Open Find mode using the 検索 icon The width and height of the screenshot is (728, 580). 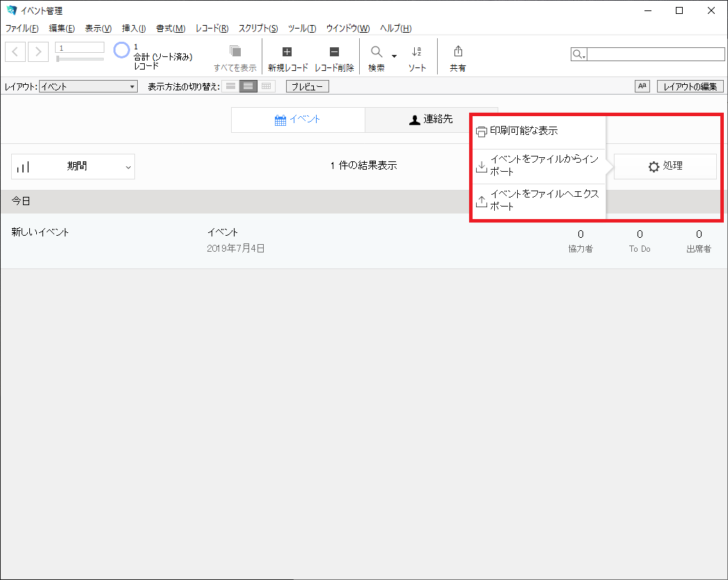click(375, 56)
